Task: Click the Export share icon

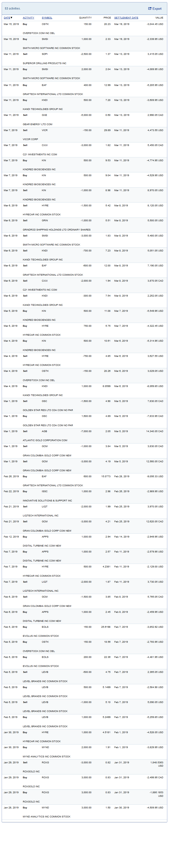Action: point(150,8)
